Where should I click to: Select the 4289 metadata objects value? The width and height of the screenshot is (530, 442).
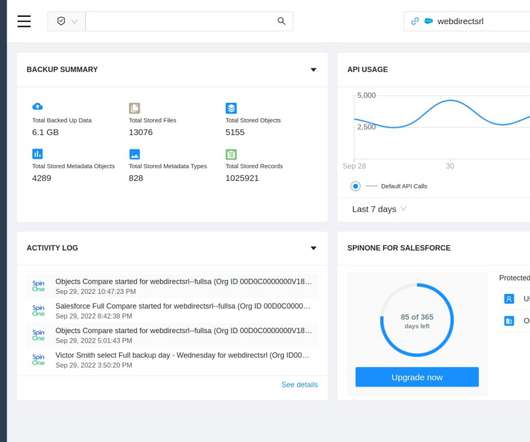tap(42, 178)
